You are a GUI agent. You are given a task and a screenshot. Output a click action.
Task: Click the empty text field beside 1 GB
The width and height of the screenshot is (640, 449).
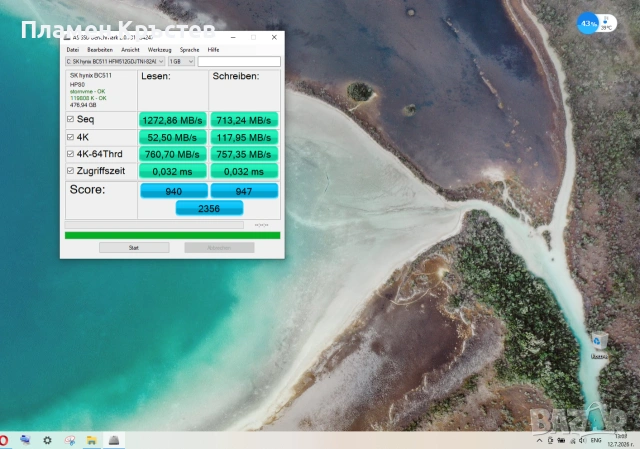click(239, 61)
